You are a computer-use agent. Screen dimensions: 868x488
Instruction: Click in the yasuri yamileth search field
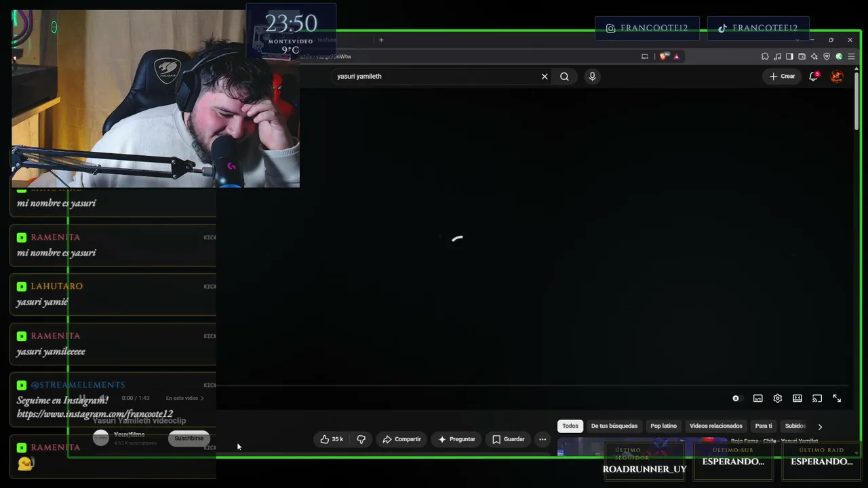435,77
